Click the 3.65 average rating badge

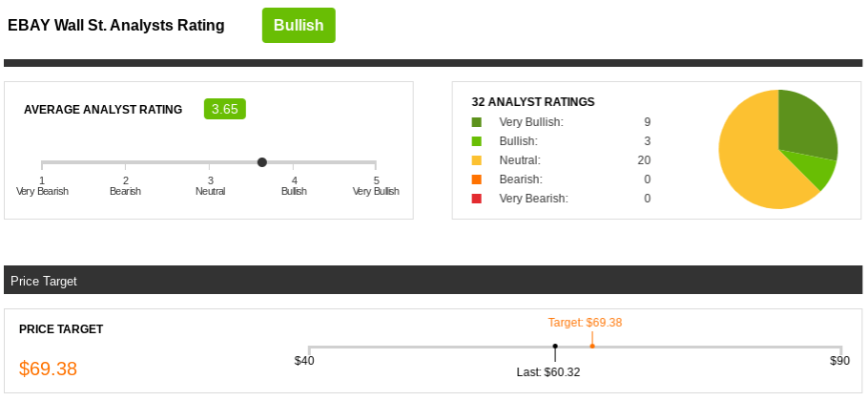click(x=225, y=109)
